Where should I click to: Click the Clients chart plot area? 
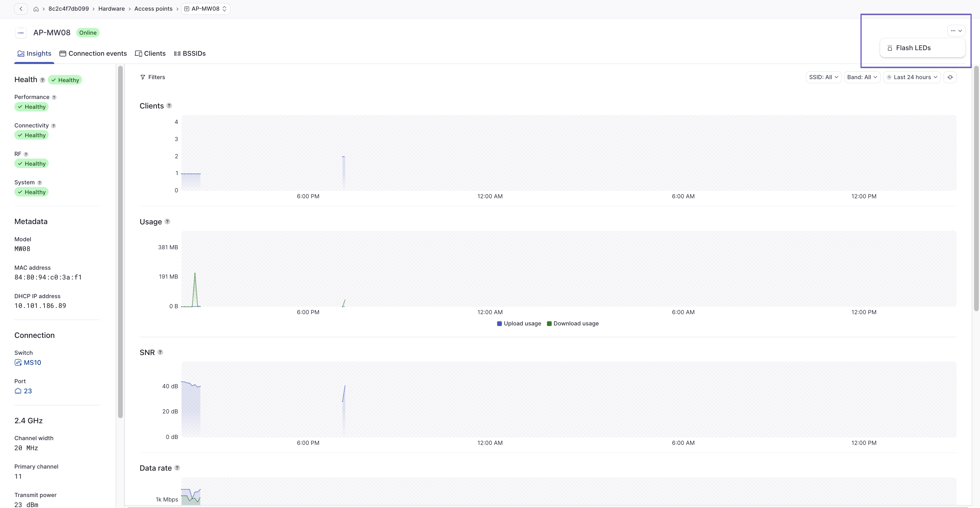coord(569,153)
